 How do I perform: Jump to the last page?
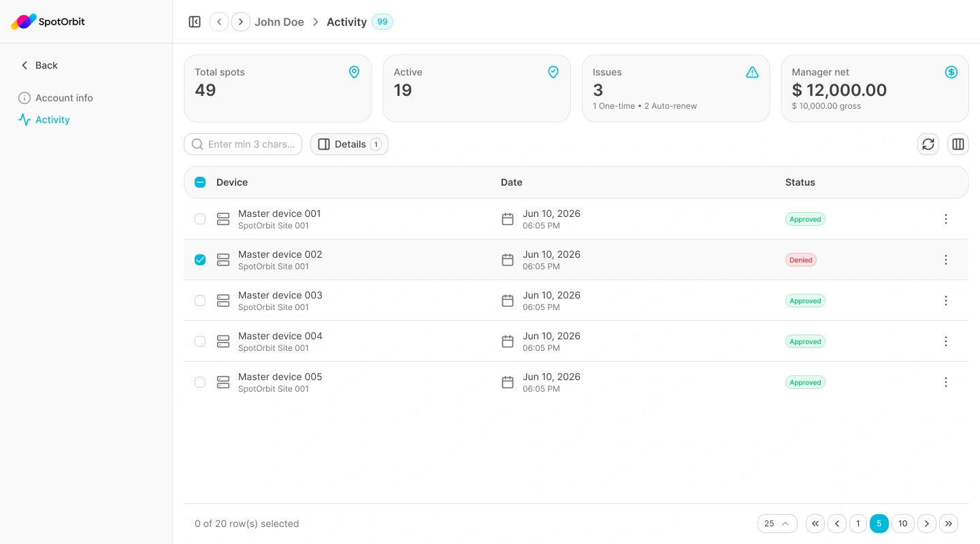tap(949, 524)
